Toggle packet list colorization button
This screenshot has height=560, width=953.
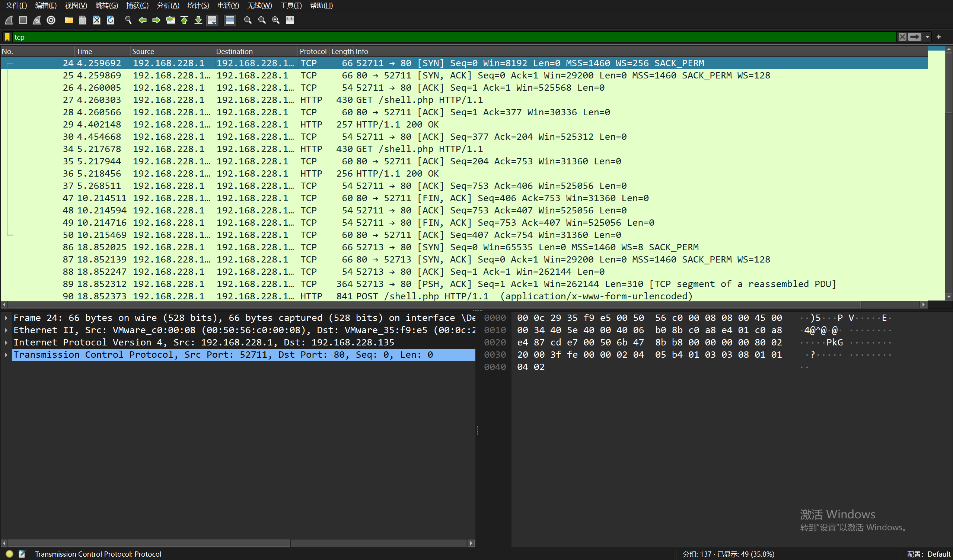[230, 20]
